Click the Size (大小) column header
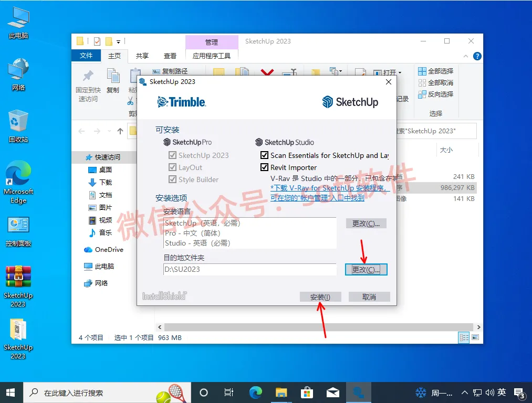 point(446,150)
